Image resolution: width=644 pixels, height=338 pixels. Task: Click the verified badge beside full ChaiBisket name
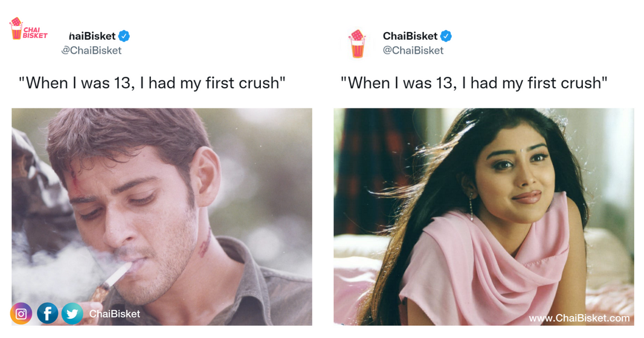pyautogui.click(x=446, y=36)
